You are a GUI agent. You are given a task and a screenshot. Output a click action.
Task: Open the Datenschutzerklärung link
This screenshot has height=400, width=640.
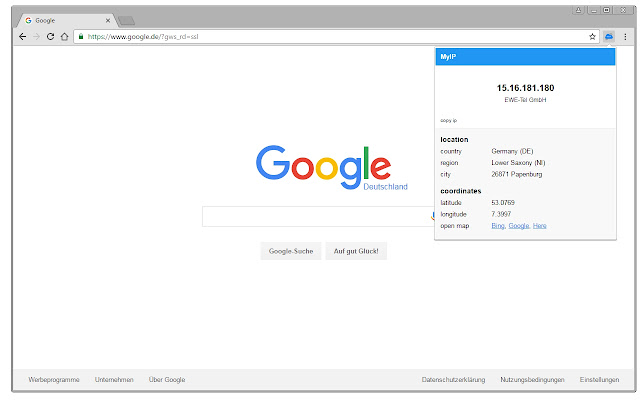[453, 380]
